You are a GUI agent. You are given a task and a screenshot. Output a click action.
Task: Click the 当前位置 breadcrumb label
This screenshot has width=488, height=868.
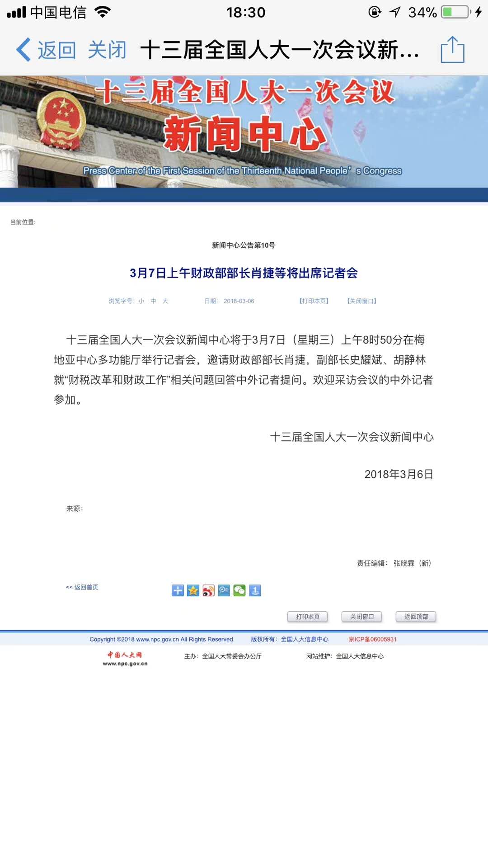click(23, 222)
